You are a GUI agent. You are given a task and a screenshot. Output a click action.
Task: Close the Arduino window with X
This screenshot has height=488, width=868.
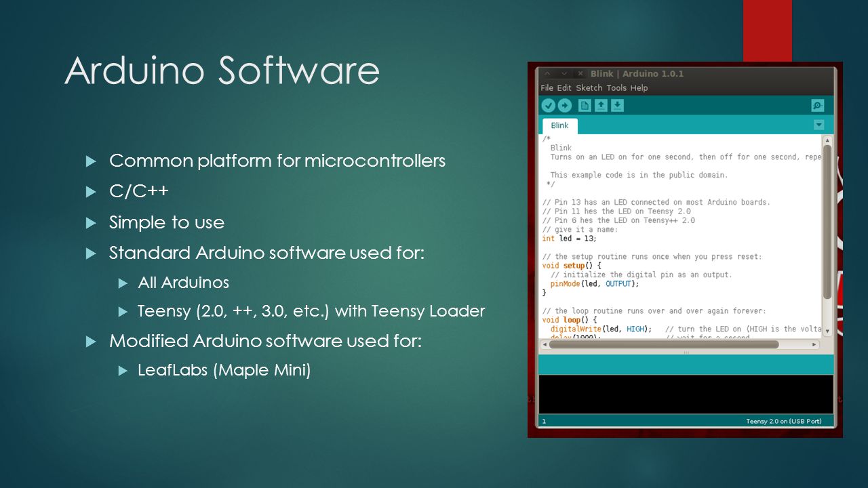pyautogui.click(x=580, y=74)
